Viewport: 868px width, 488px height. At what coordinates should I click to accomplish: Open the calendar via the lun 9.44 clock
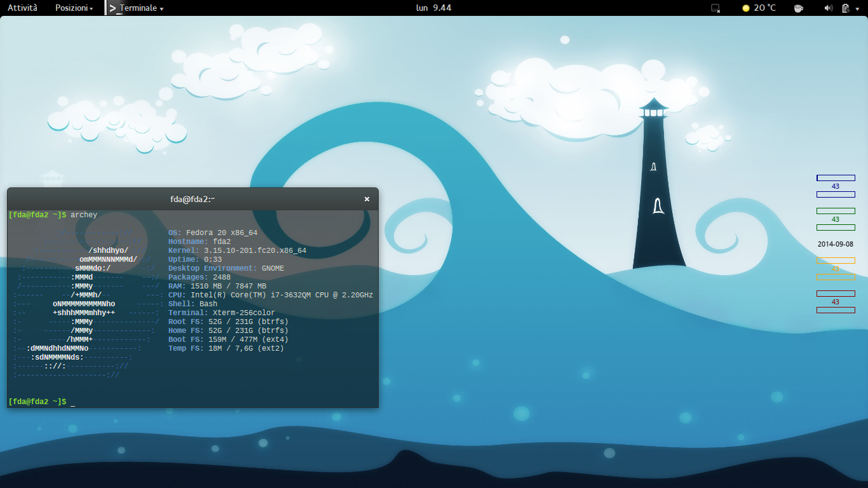(x=433, y=8)
